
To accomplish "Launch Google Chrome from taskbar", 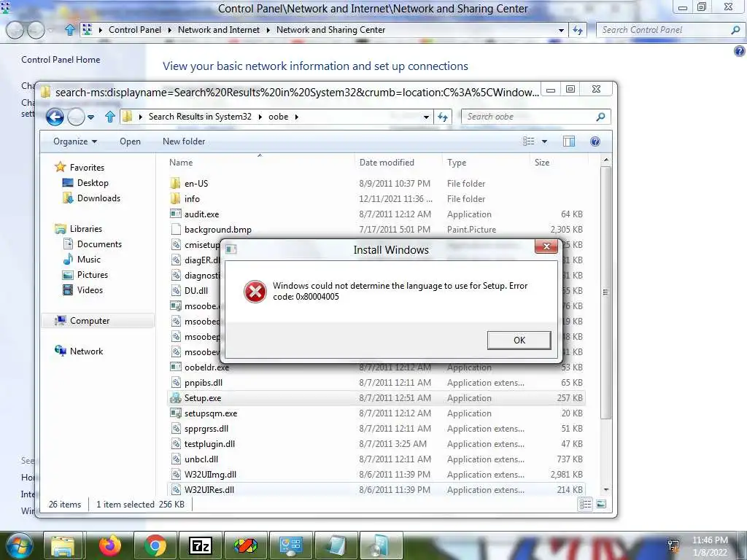I will point(155,545).
